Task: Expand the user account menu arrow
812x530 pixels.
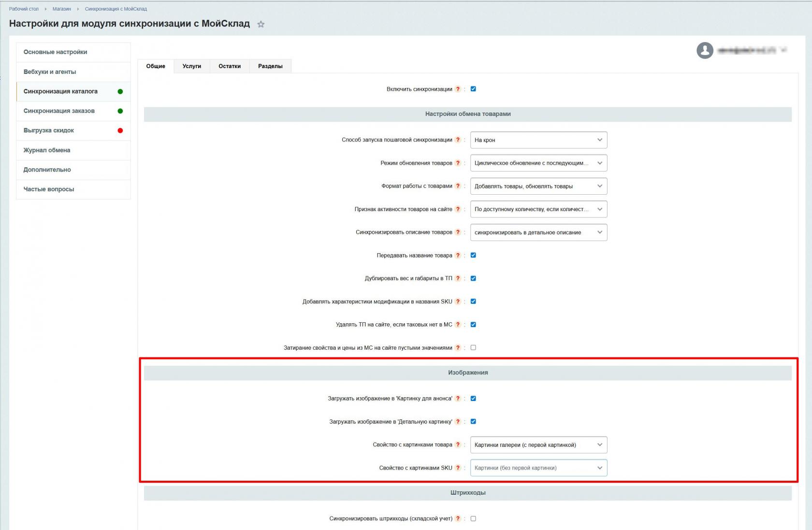Action: pyautogui.click(x=783, y=50)
